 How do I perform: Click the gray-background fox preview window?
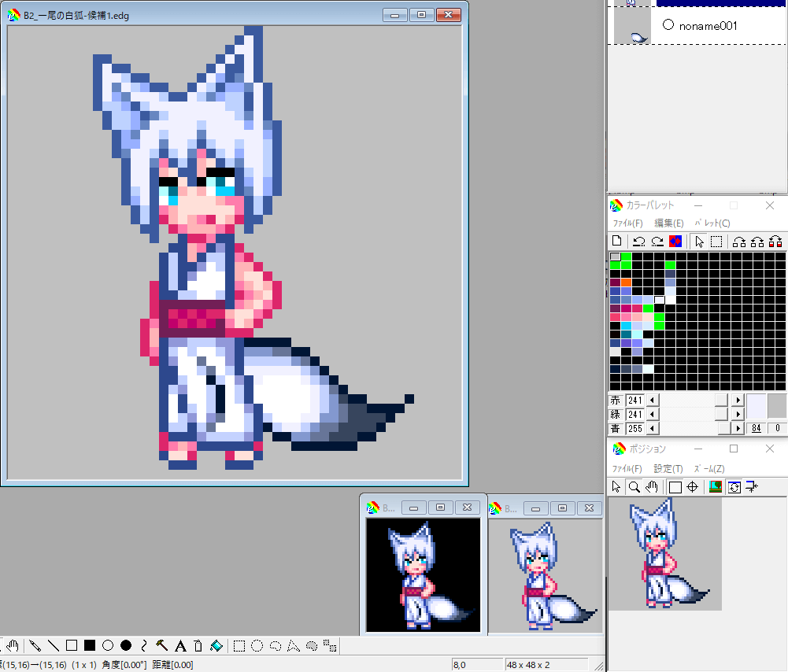[546, 575]
